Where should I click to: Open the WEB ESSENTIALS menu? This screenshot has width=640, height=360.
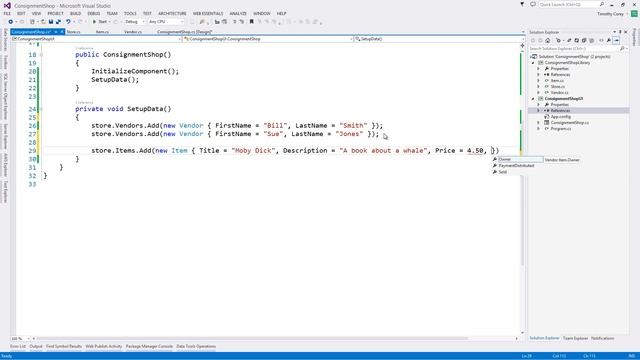point(208,13)
